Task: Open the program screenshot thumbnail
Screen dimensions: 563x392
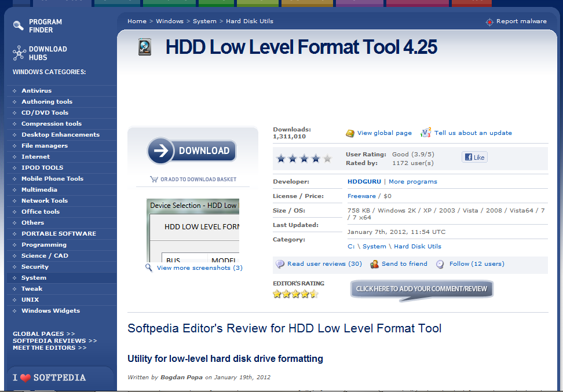Action: pyautogui.click(x=193, y=230)
